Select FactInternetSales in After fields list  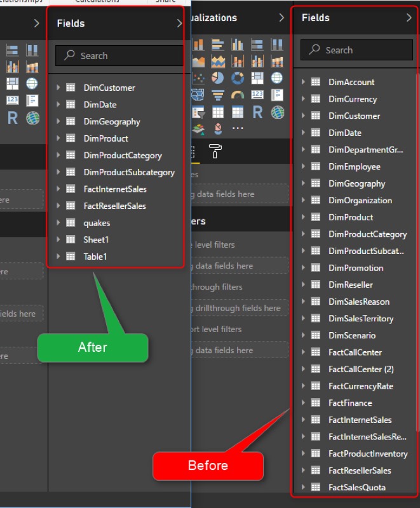click(x=115, y=189)
